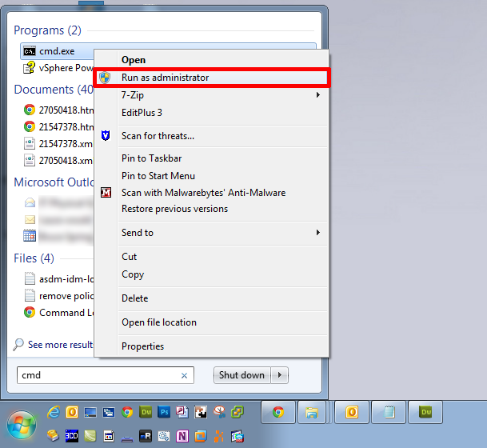Switch to the running Chrome taskbar window

tap(278, 412)
